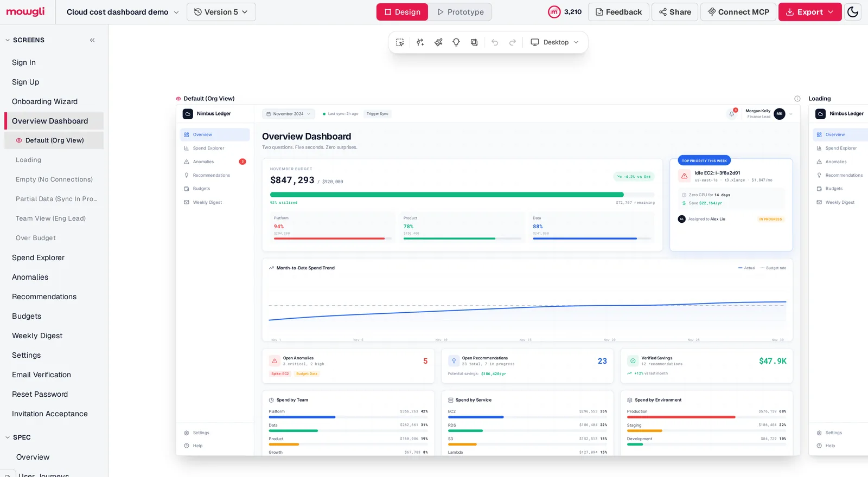Click Verified Savings check icon

tap(633, 360)
